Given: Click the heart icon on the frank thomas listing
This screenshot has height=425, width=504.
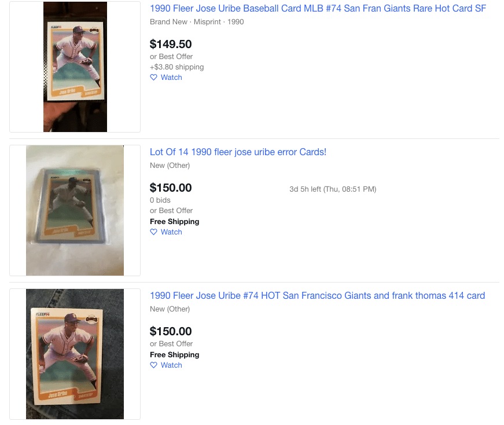Looking at the screenshot, I should [153, 365].
